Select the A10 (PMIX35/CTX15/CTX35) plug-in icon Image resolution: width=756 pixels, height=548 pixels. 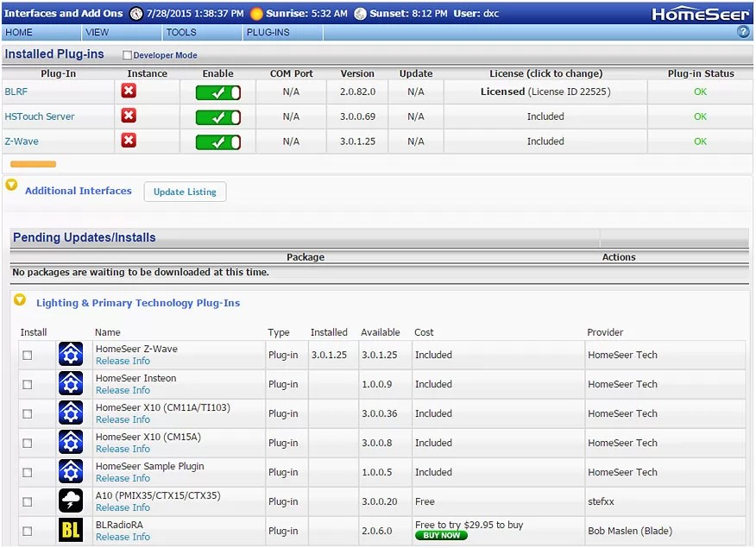point(70,501)
